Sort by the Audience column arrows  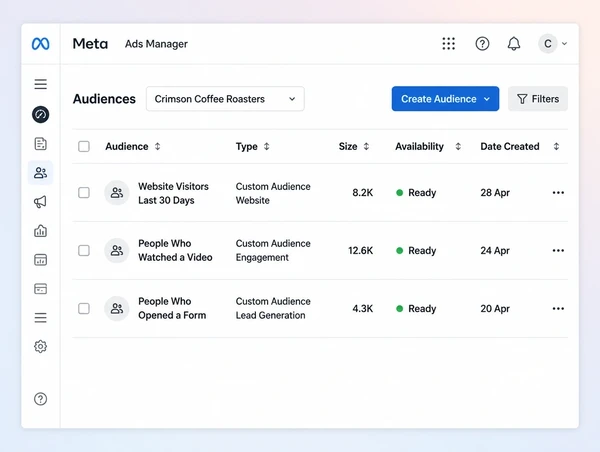pyautogui.click(x=157, y=146)
